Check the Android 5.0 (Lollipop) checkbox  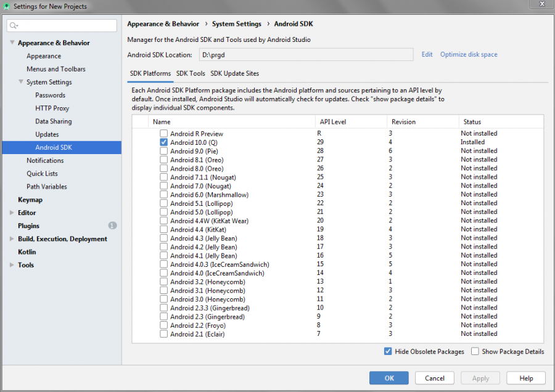pos(163,212)
